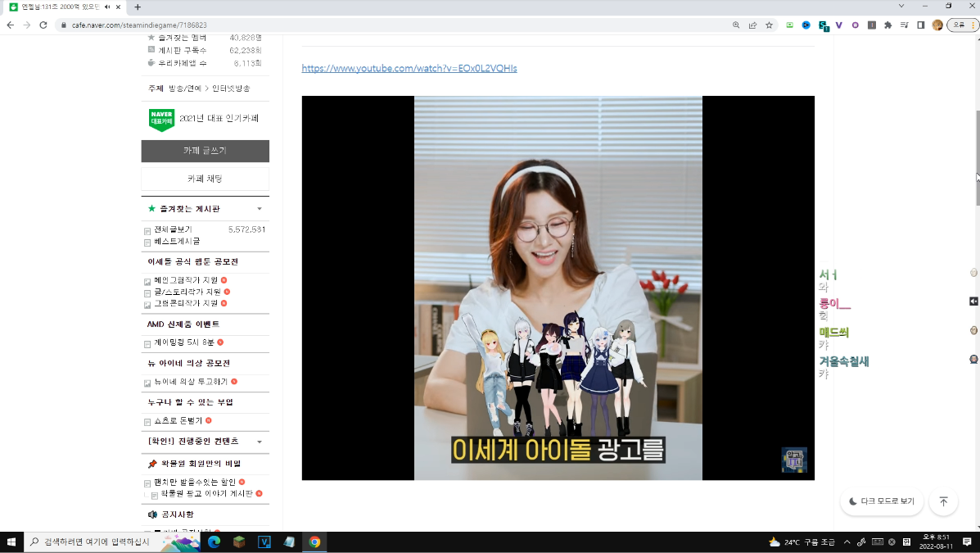The image size is (980, 553).
Task: Open the weather widget showing 24°C
Action: click(x=802, y=542)
